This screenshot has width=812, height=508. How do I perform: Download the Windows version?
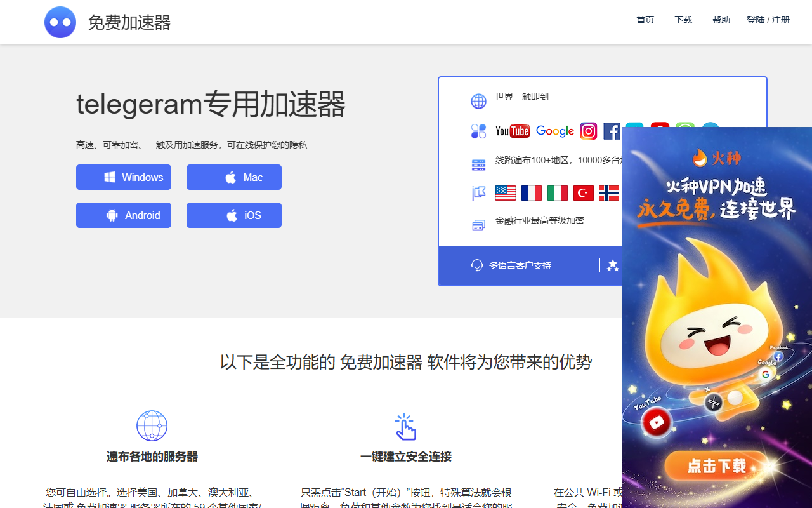point(124,177)
